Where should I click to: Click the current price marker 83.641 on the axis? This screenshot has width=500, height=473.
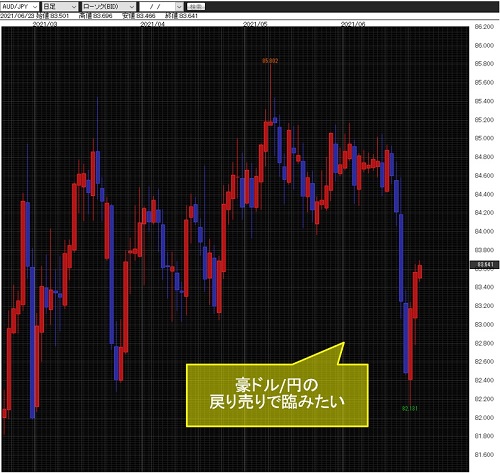[x=485, y=265]
